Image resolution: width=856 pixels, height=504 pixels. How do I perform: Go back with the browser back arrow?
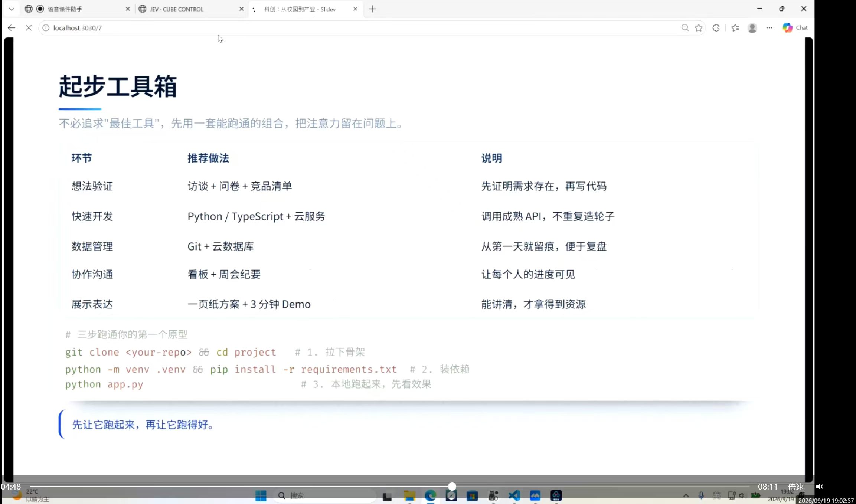click(12, 28)
